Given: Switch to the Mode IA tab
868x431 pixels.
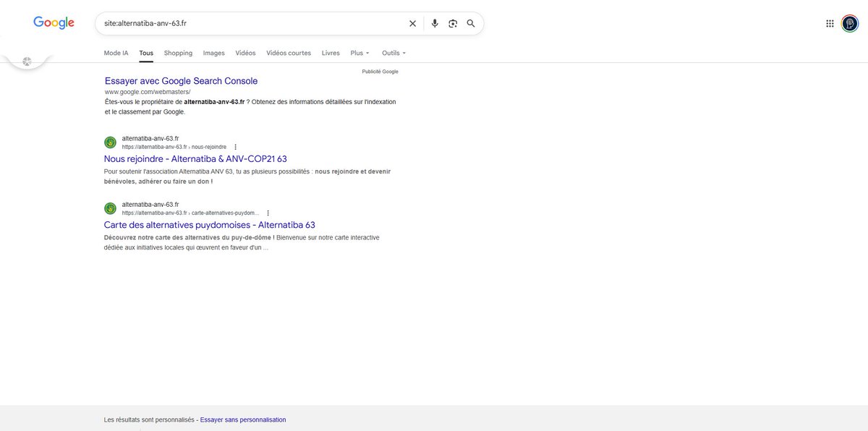Looking at the screenshot, I should pyautogui.click(x=116, y=53).
